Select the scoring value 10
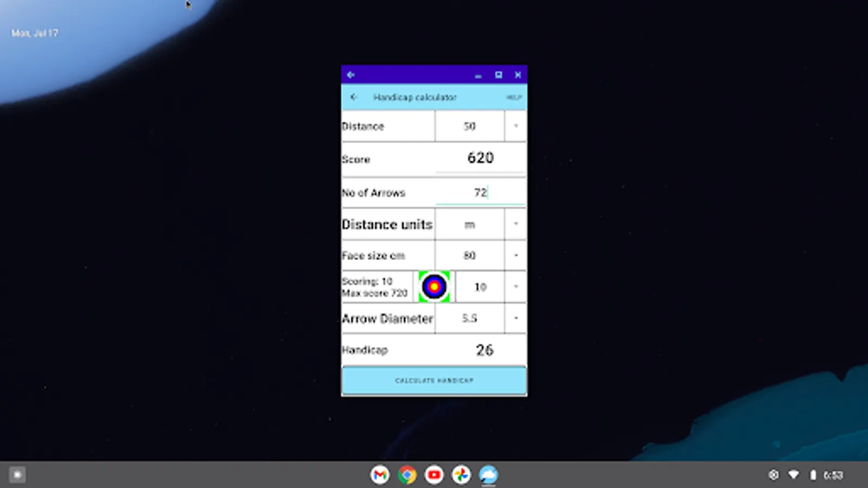Screen dimensions: 868x488 (x=481, y=287)
